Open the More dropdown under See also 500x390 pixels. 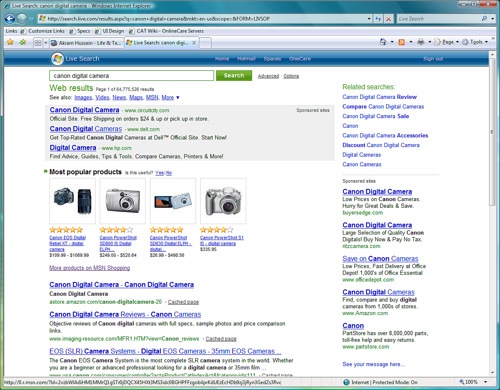tap(171, 97)
